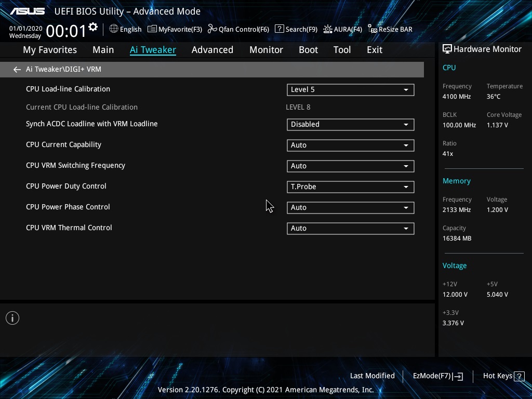Select Synch ACDC Loadline with VRM Loadline label
The image size is (532, 399).
pyautogui.click(x=91, y=124)
